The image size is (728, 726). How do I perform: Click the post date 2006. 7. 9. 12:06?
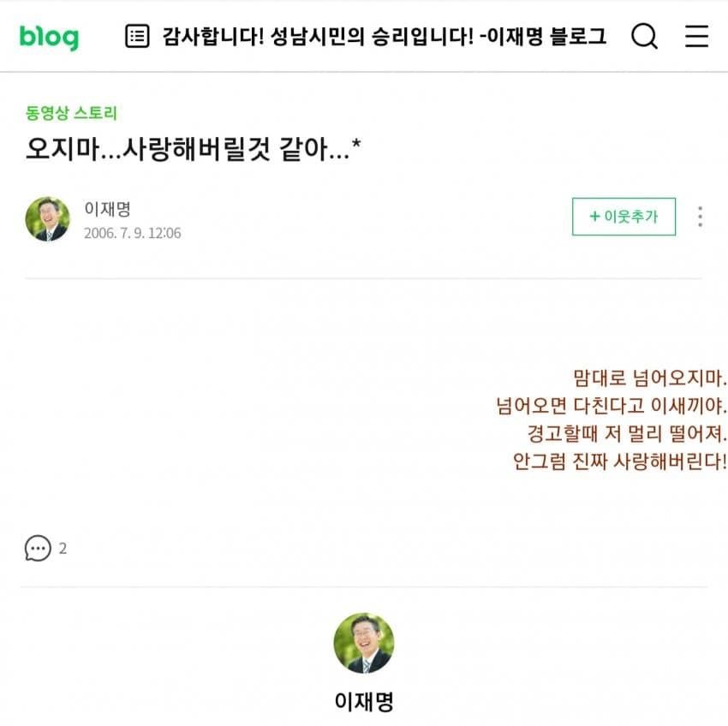click(132, 233)
